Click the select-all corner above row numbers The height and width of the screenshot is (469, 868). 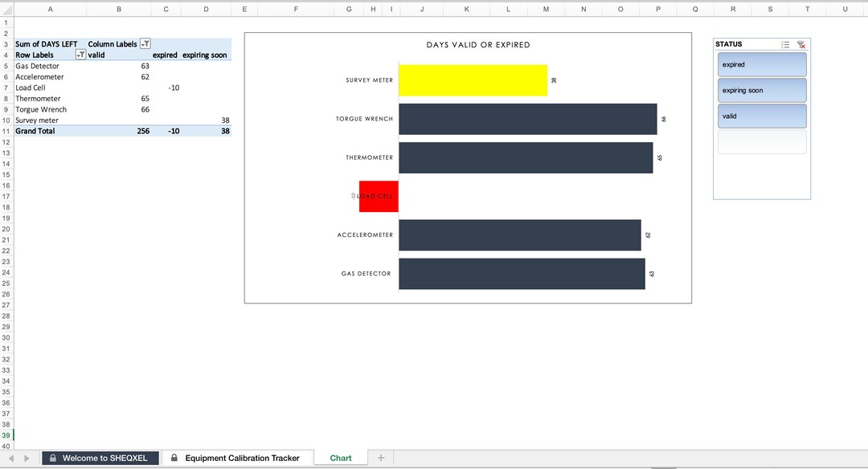point(5,9)
